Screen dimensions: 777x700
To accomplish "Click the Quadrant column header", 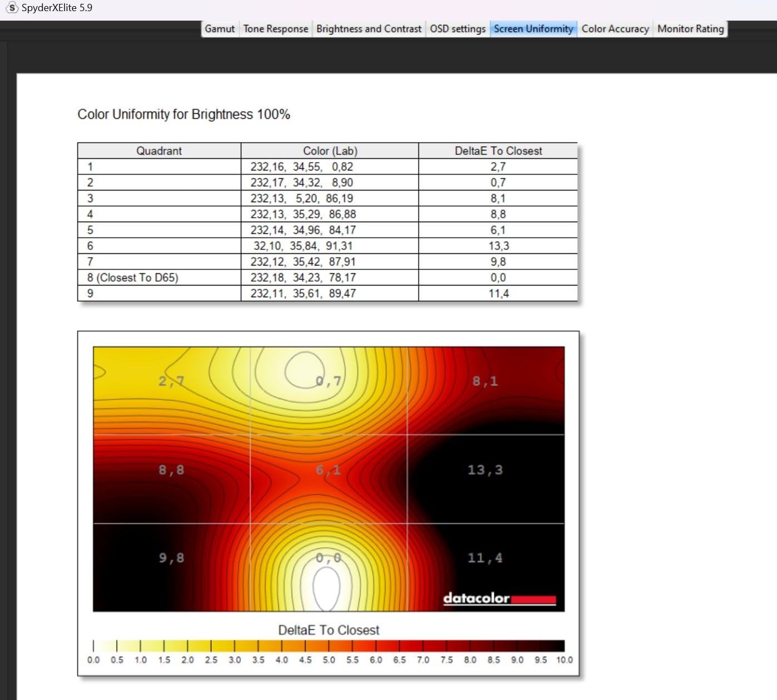I will [x=159, y=151].
